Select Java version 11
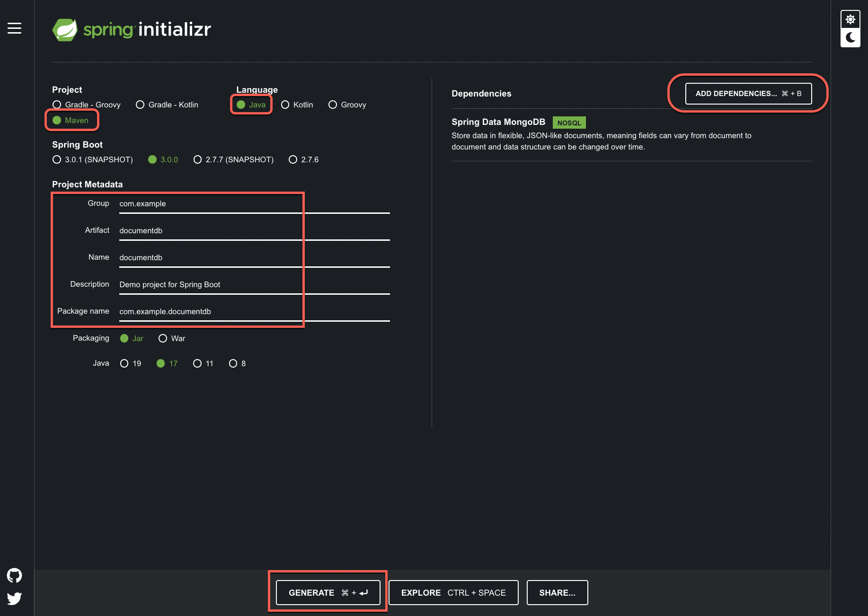 (x=203, y=363)
